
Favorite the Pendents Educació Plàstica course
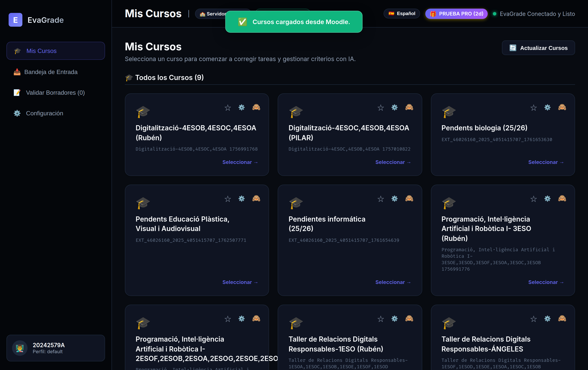[x=227, y=199]
